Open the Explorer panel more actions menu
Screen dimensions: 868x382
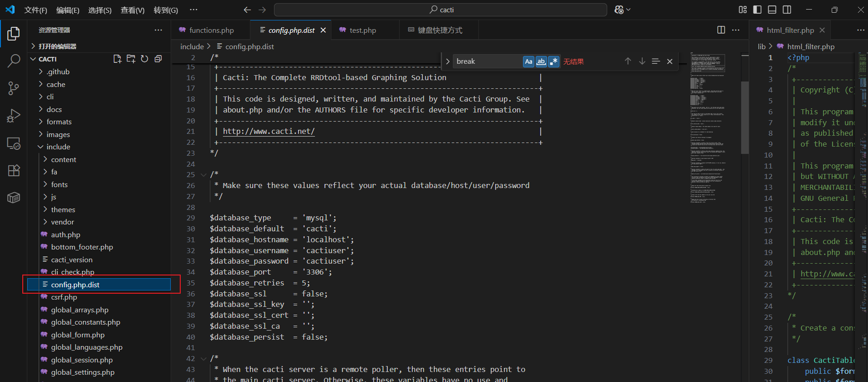click(x=158, y=30)
